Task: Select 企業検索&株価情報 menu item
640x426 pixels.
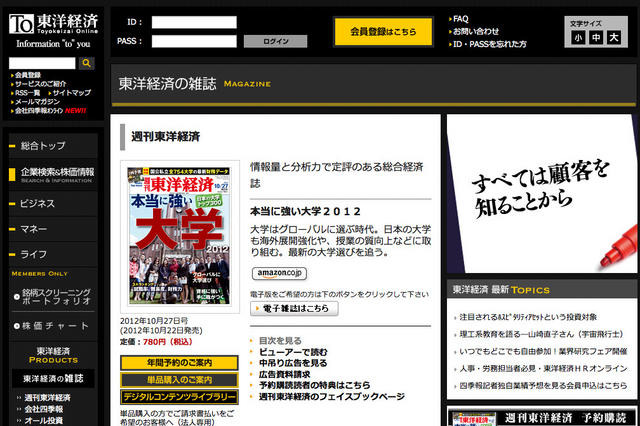Action: coord(53,175)
